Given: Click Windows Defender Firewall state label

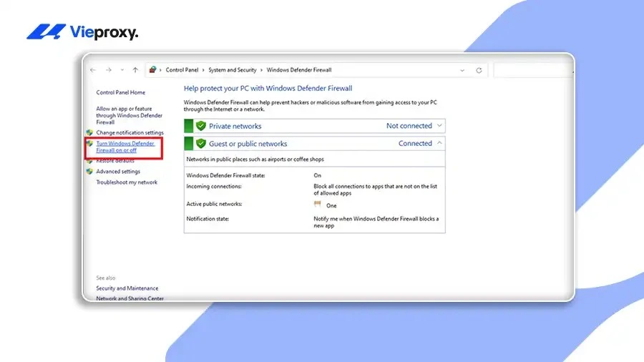Looking at the screenshot, I should (x=225, y=176).
